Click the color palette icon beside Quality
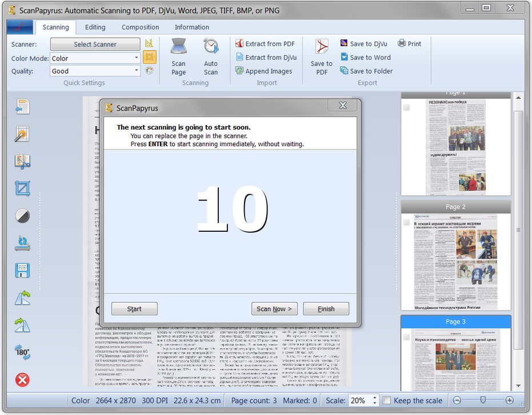The width and height of the screenshot is (532, 415). [149, 71]
